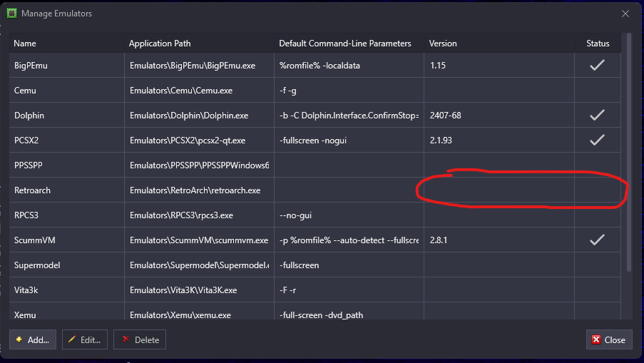Click Supermodel '-fullscreen' parameter
The width and height of the screenshot is (644, 363).
tap(299, 265)
